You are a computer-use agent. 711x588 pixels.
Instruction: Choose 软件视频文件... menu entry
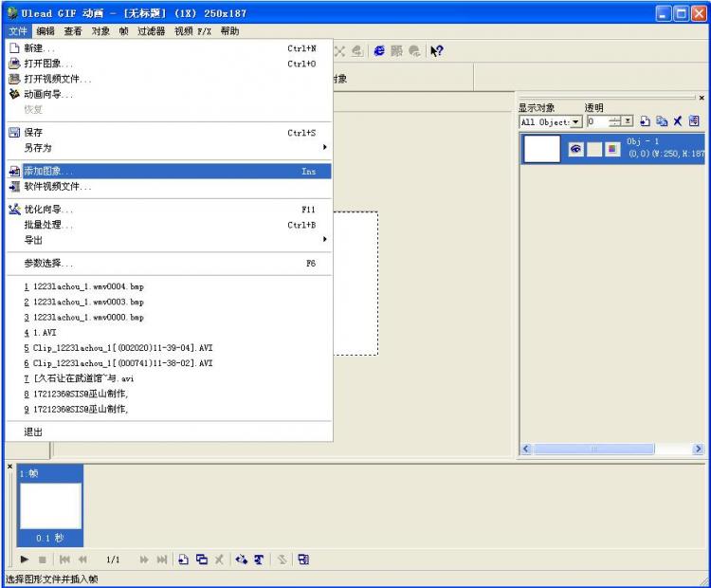point(169,187)
